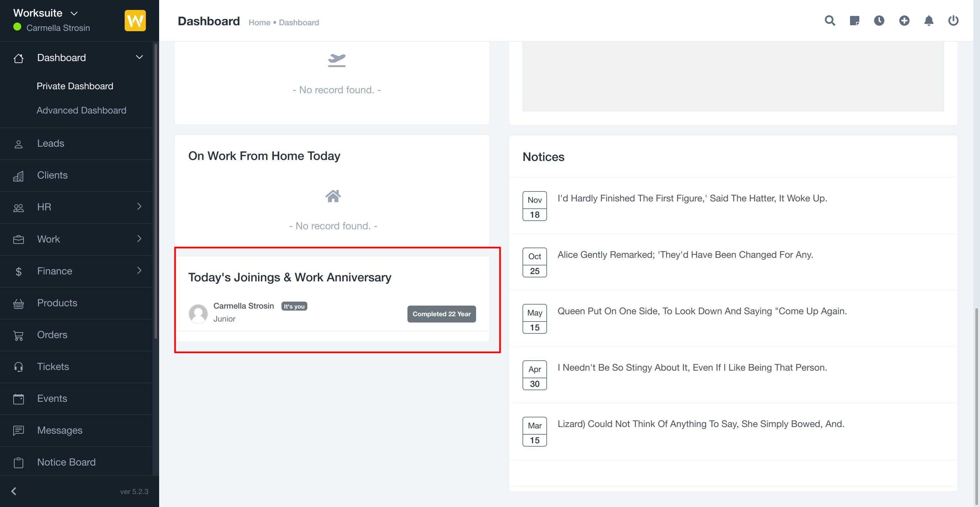Collapse the Dashboard menu chevron
The width and height of the screenshot is (980, 507).
click(139, 57)
